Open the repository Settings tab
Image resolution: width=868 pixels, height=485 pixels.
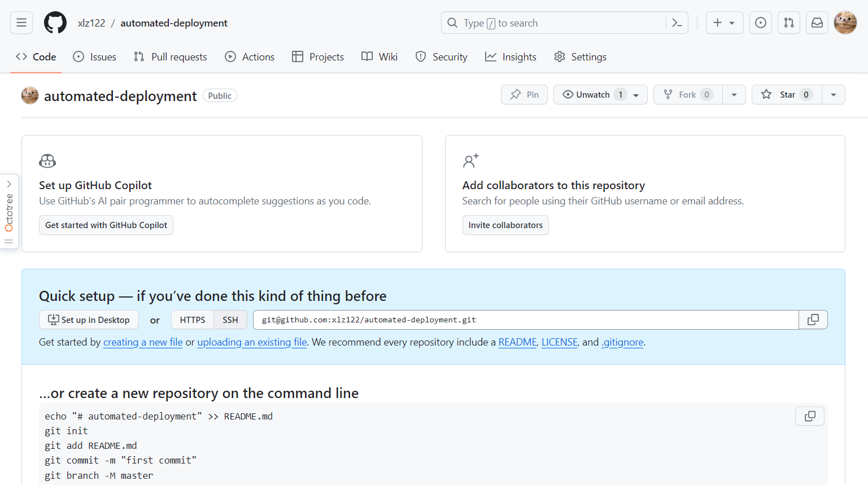pos(580,57)
